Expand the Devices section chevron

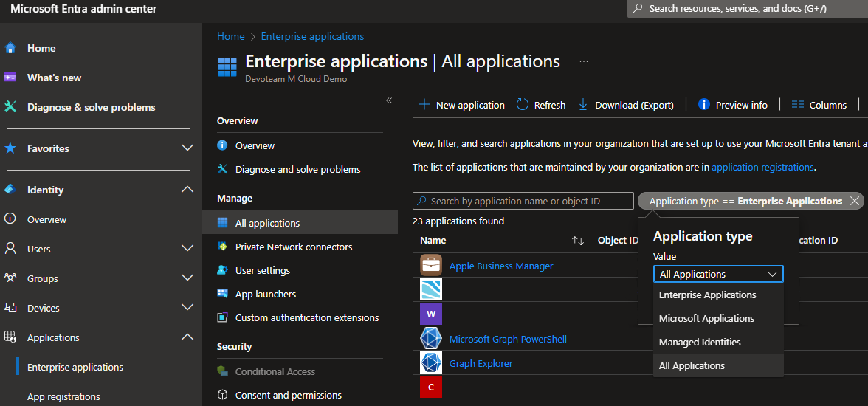click(187, 307)
